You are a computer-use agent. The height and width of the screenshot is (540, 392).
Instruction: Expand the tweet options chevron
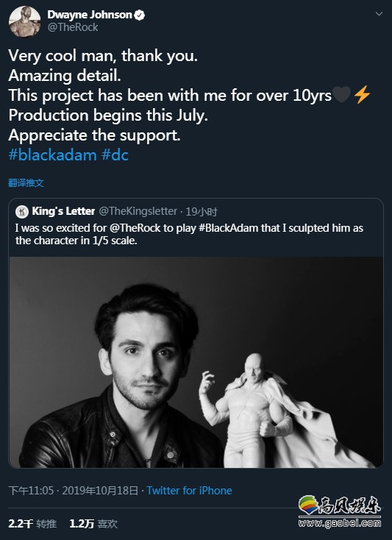point(379,14)
